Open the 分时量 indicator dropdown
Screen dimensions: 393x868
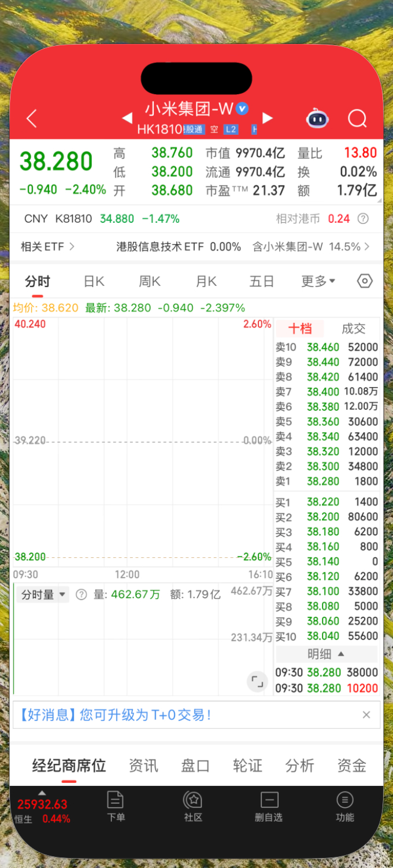coord(43,594)
